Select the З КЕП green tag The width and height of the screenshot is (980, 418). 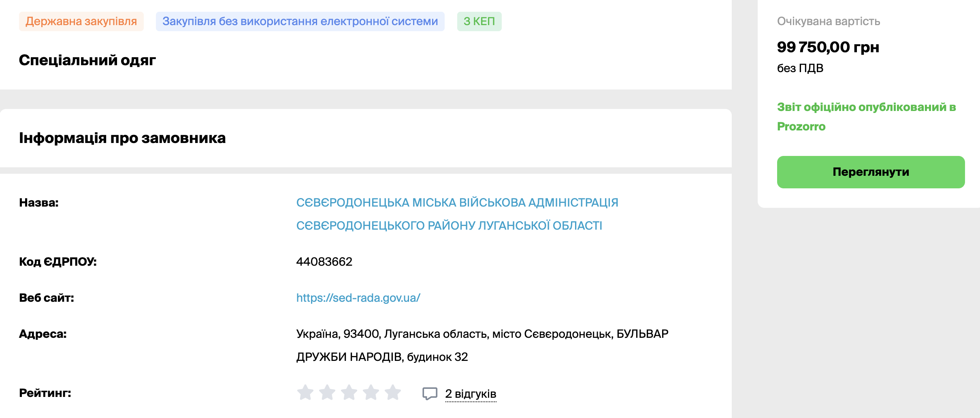point(479,21)
